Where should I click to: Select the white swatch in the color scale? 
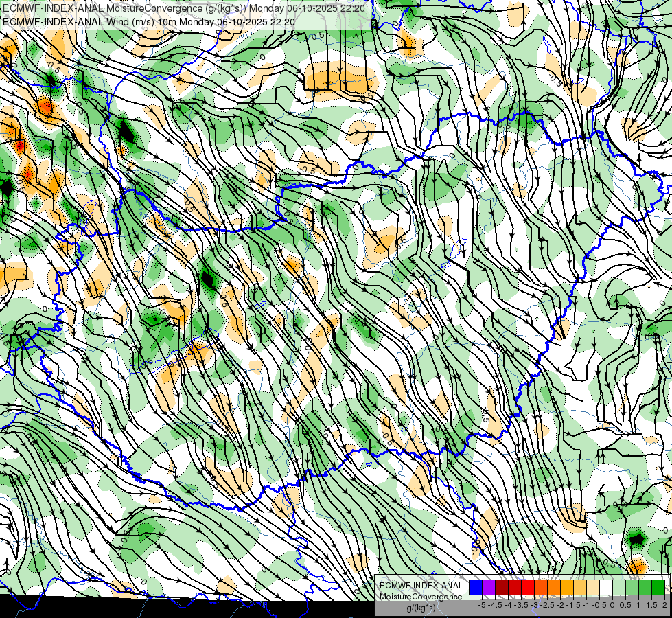pyautogui.click(x=606, y=588)
